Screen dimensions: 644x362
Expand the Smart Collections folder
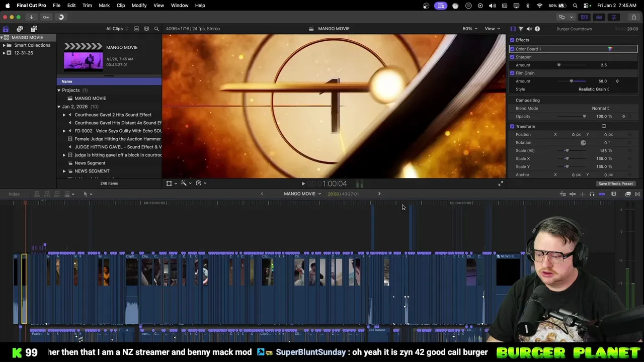tap(4, 45)
